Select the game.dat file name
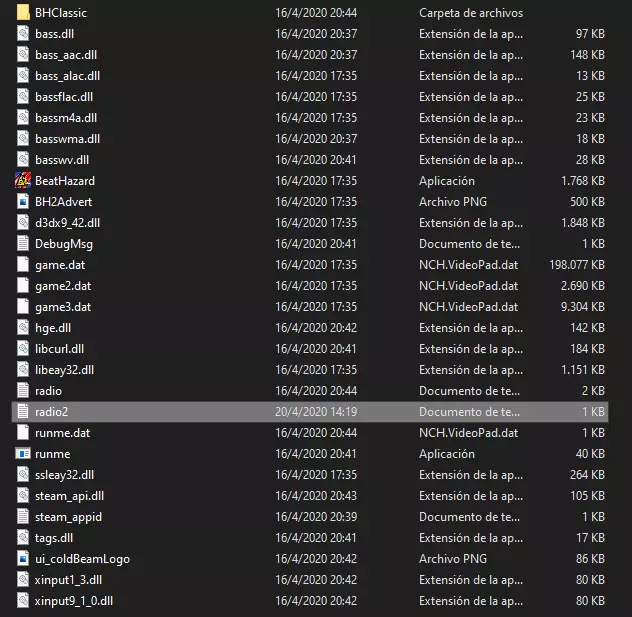This screenshot has height=617, width=632. coord(60,265)
